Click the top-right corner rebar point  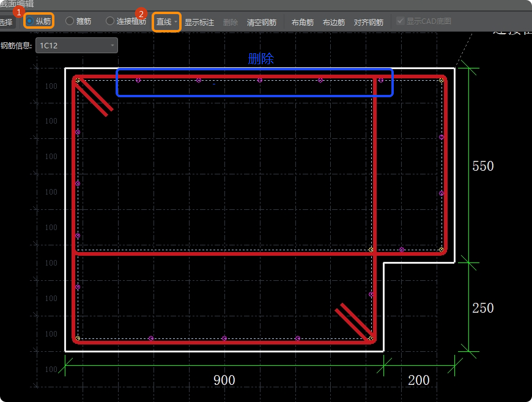click(x=441, y=81)
